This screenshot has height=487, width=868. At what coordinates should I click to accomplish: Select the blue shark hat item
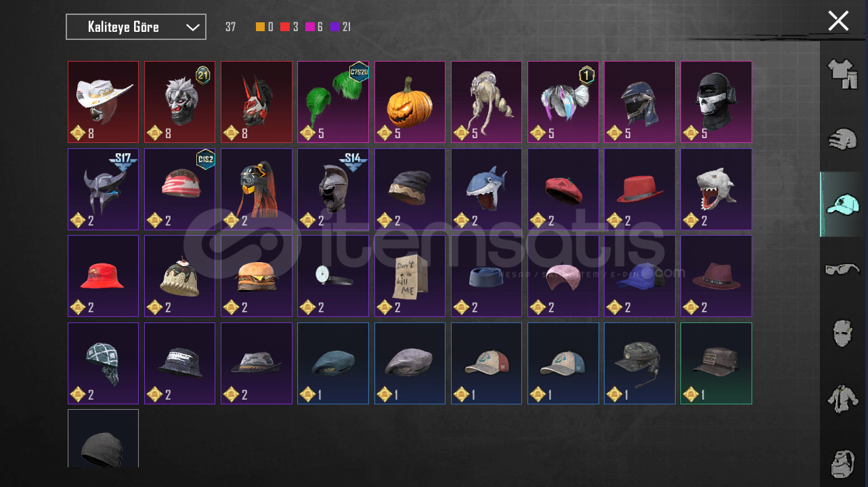pyautogui.click(x=486, y=190)
